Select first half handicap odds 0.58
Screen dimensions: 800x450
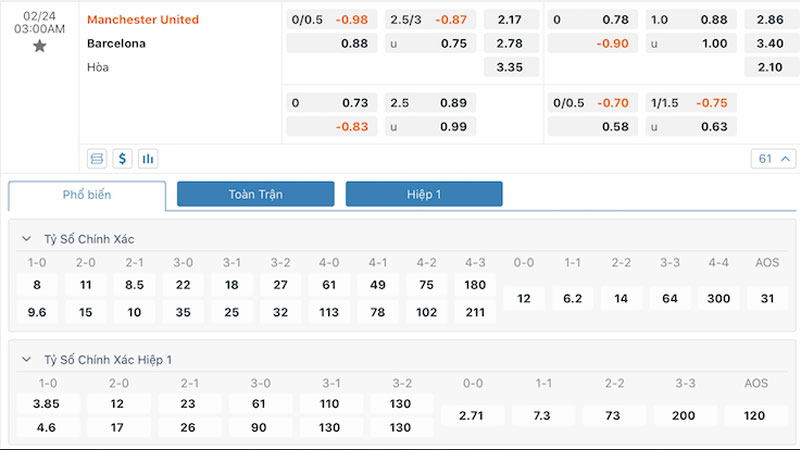(x=592, y=127)
